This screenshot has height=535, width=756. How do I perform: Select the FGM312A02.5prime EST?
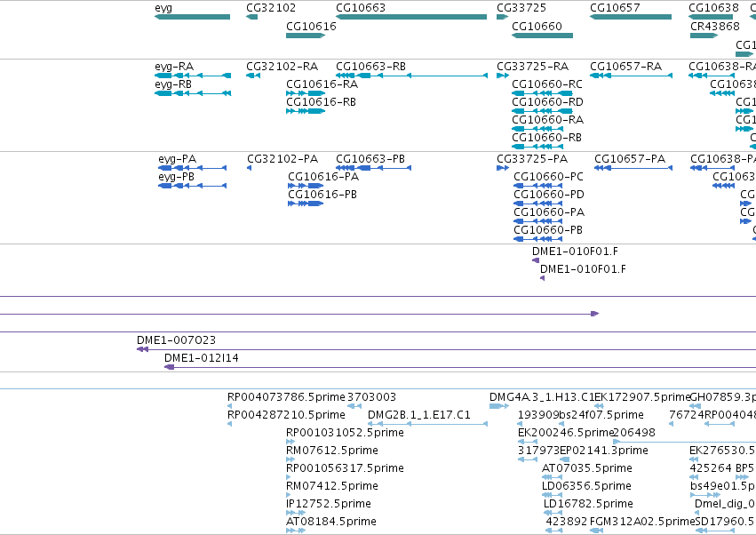coord(597,531)
